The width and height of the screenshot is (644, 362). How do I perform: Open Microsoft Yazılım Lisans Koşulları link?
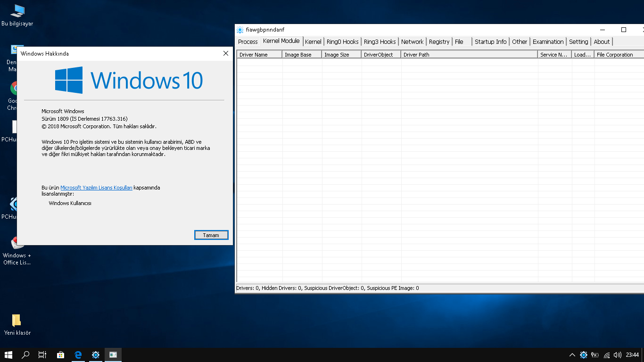point(97,188)
